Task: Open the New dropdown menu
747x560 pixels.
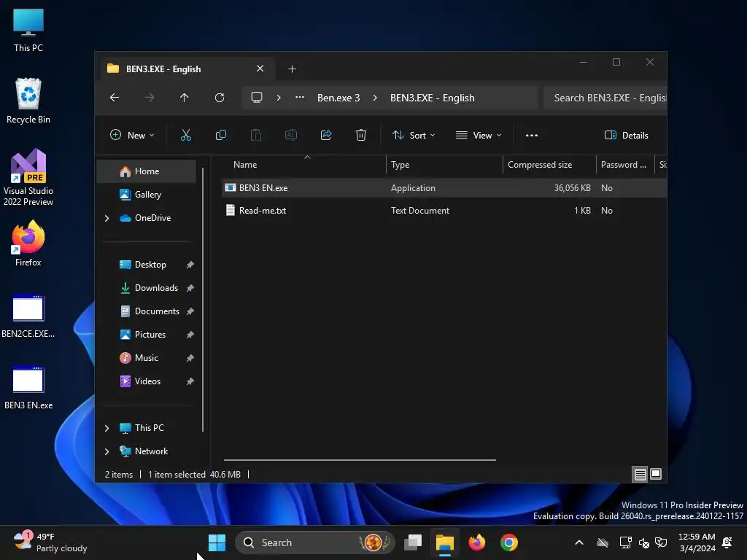Action: [132, 135]
